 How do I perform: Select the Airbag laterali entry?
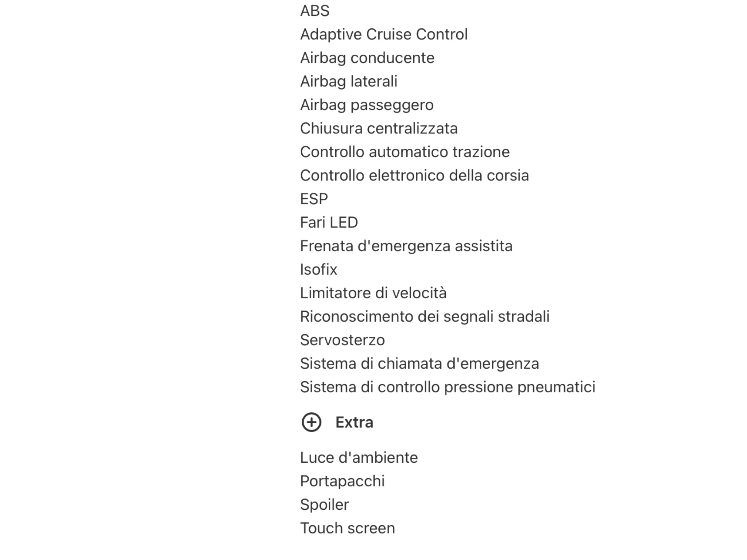(349, 81)
